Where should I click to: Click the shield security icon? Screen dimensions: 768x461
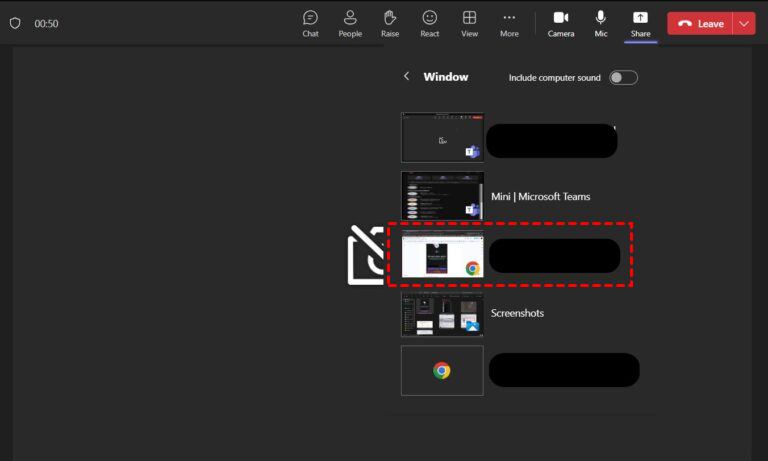(x=15, y=23)
